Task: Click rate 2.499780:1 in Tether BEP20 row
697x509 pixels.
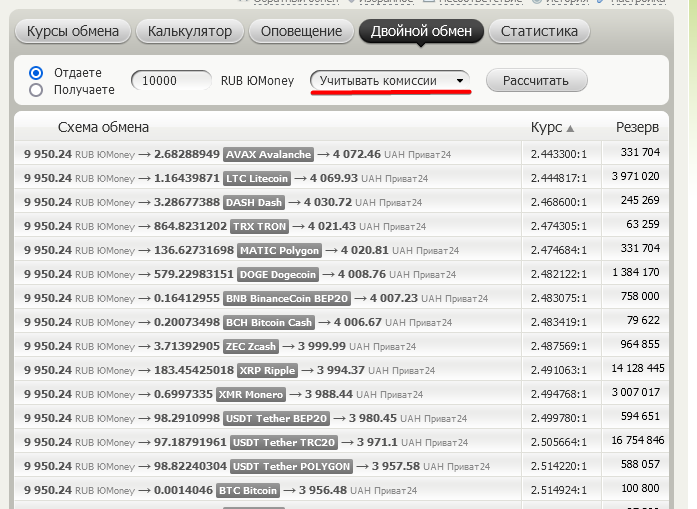Action: (x=559, y=418)
